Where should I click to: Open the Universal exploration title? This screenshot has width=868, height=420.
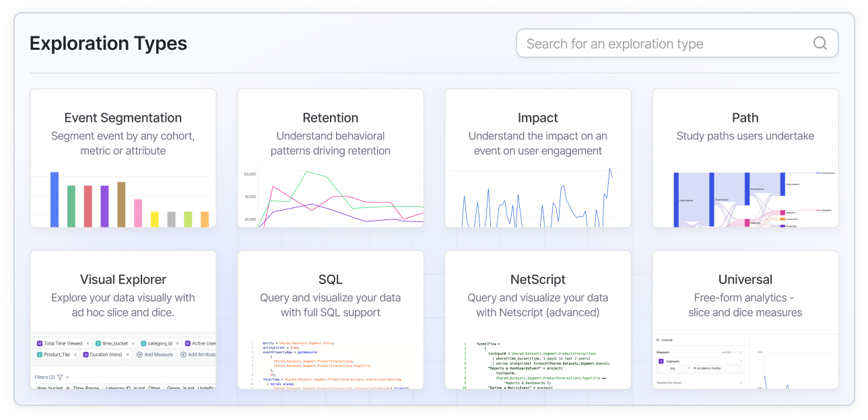745,280
